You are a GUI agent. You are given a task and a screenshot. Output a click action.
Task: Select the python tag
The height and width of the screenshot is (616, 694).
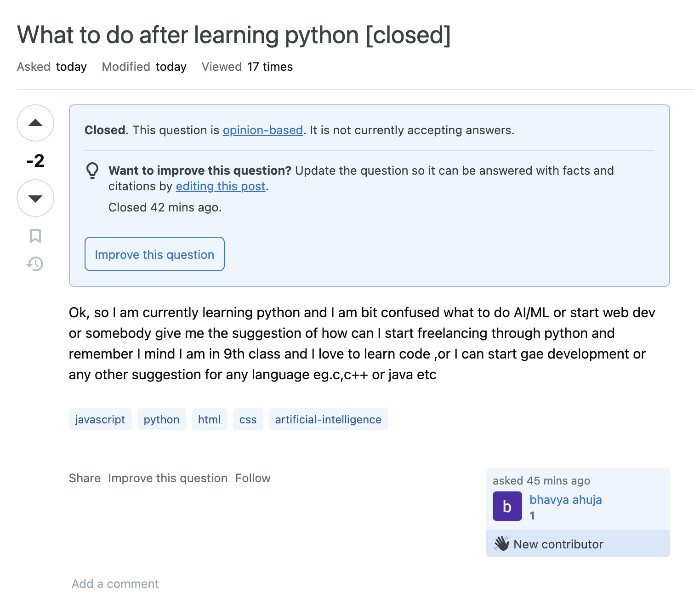pos(161,419)
